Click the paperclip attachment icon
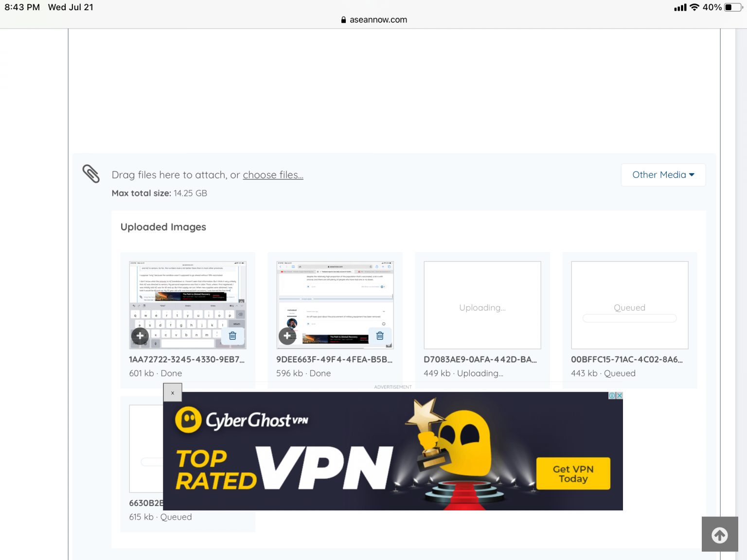 (91, 174)
